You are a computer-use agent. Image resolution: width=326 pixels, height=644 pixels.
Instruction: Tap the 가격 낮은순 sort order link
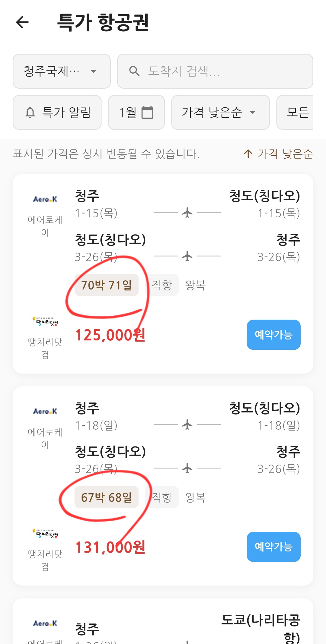[x=278, y=154]
